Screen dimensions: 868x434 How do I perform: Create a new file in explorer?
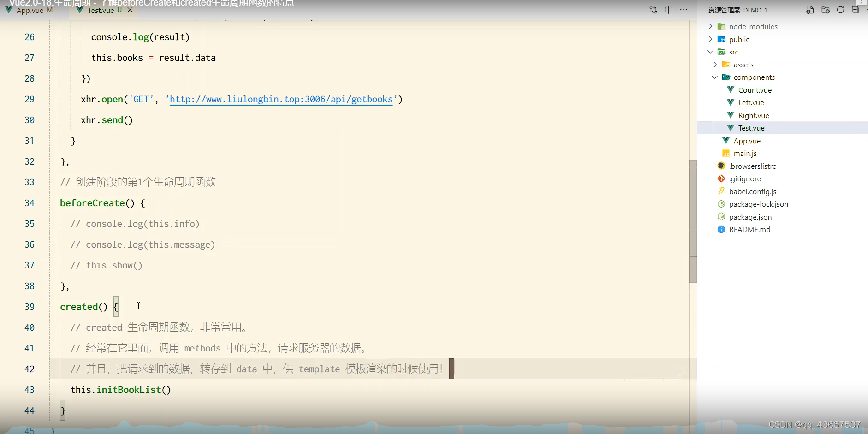810,10
